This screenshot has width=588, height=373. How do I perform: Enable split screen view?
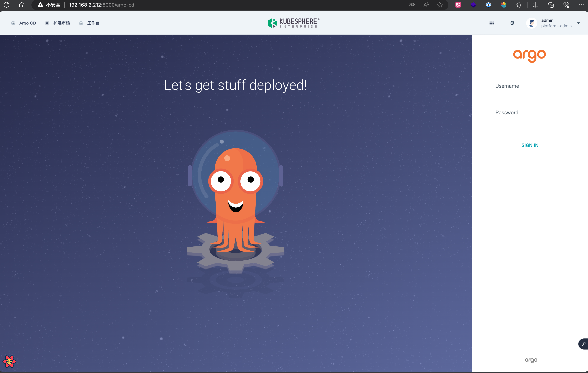coord(536,5)
